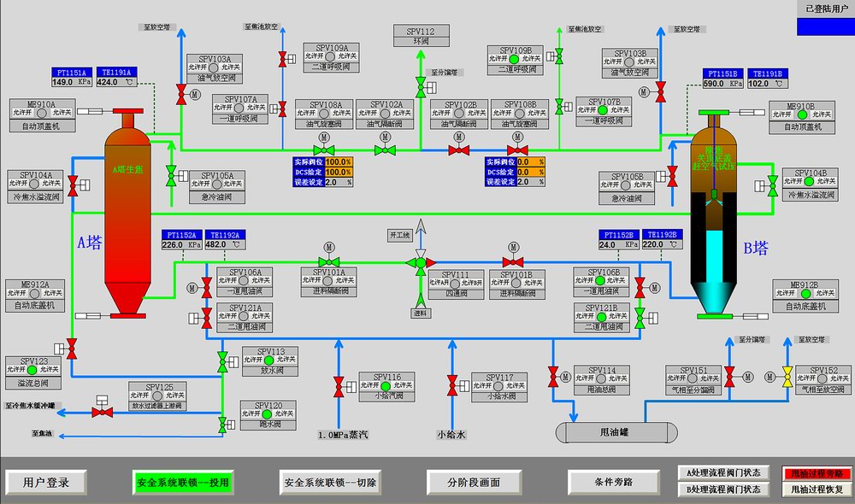Click the 开工候 arrow symbol

click(420, 228)
